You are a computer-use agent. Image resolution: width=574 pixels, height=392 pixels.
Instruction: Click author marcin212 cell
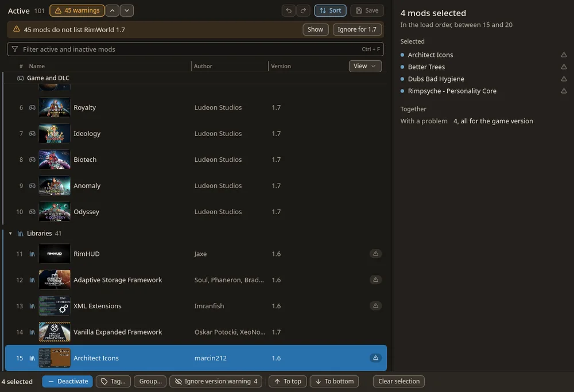tap(211, 358)
